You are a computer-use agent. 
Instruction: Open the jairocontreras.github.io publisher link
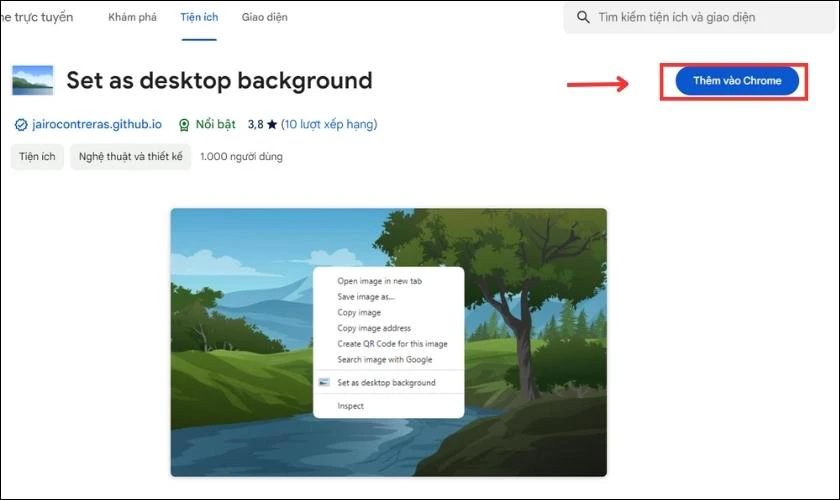tap(97, 124)
